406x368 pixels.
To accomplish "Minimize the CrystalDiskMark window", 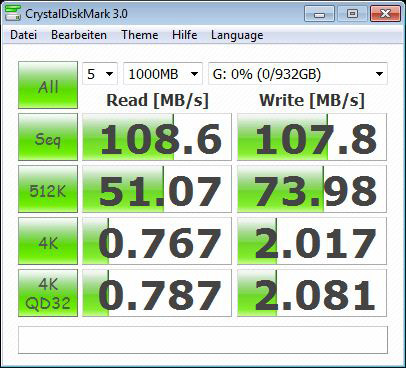I will click(x=319, y=14).
